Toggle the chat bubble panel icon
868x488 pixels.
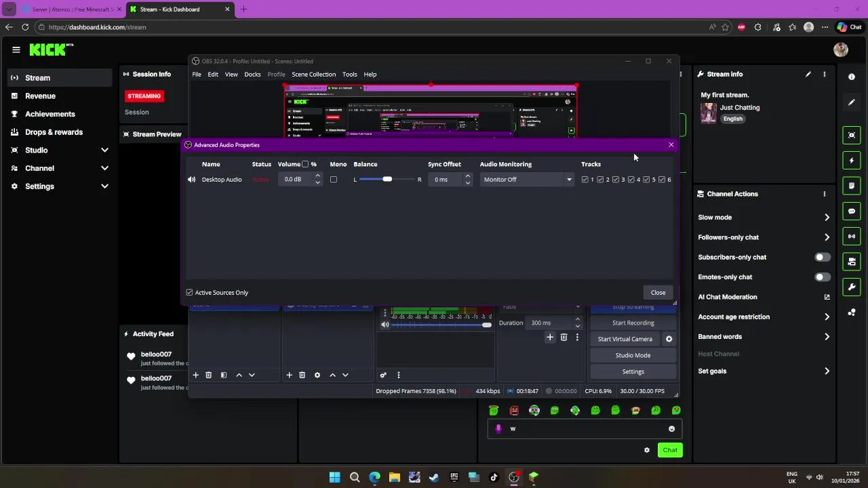tap(852, 211)
